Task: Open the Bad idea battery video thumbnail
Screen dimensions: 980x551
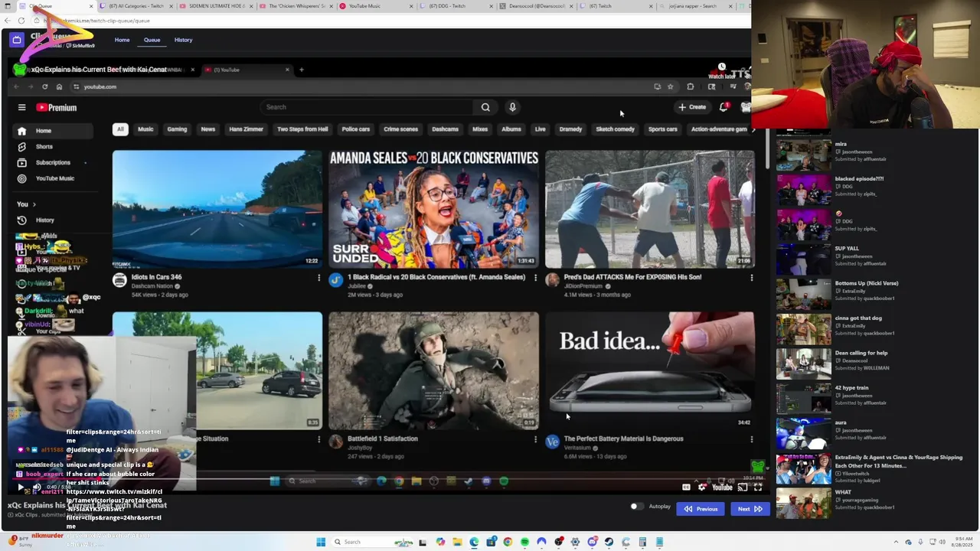Action: pyautogui.click(x=649, y=370)
